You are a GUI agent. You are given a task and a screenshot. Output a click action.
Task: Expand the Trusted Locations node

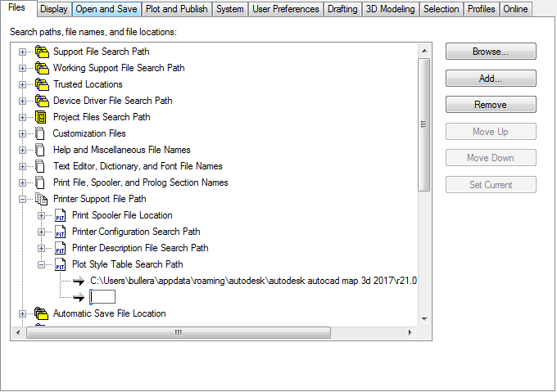tap(22, 84)
